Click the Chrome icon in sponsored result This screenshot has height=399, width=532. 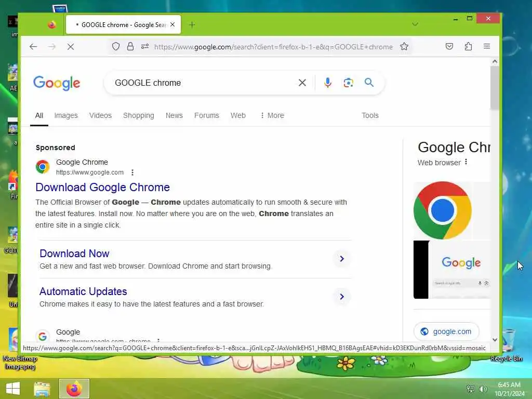43,167
